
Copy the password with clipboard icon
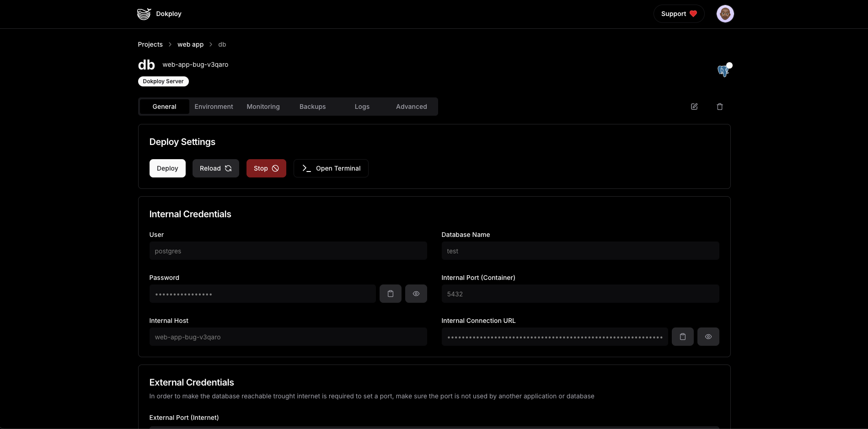click(391, 294)
